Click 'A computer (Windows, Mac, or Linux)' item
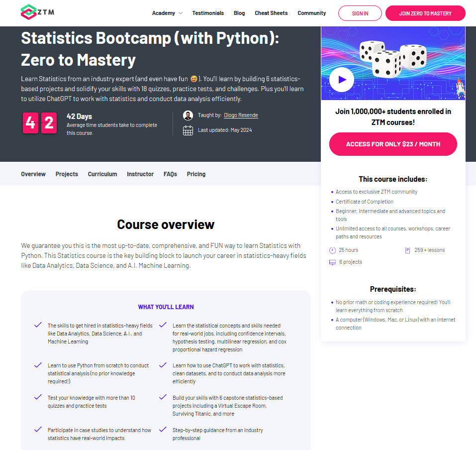 [x=395, y=324]
